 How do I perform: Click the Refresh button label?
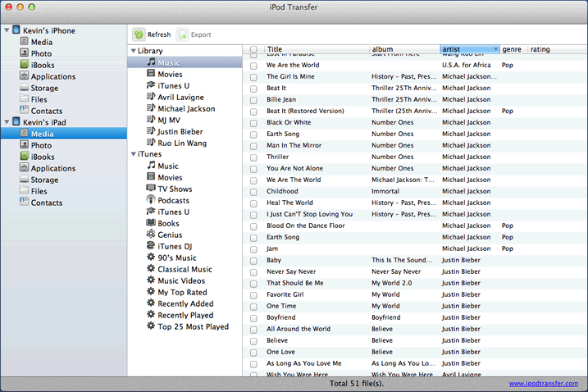159,34
